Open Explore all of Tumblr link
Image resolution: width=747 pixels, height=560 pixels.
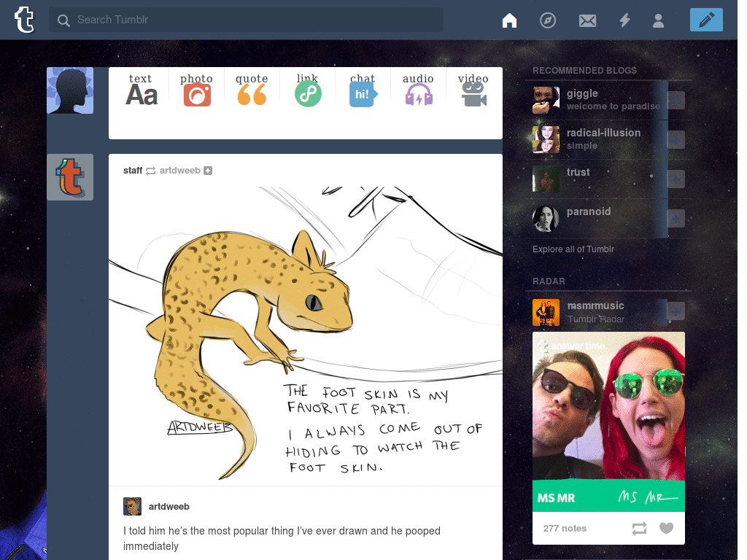573,249
